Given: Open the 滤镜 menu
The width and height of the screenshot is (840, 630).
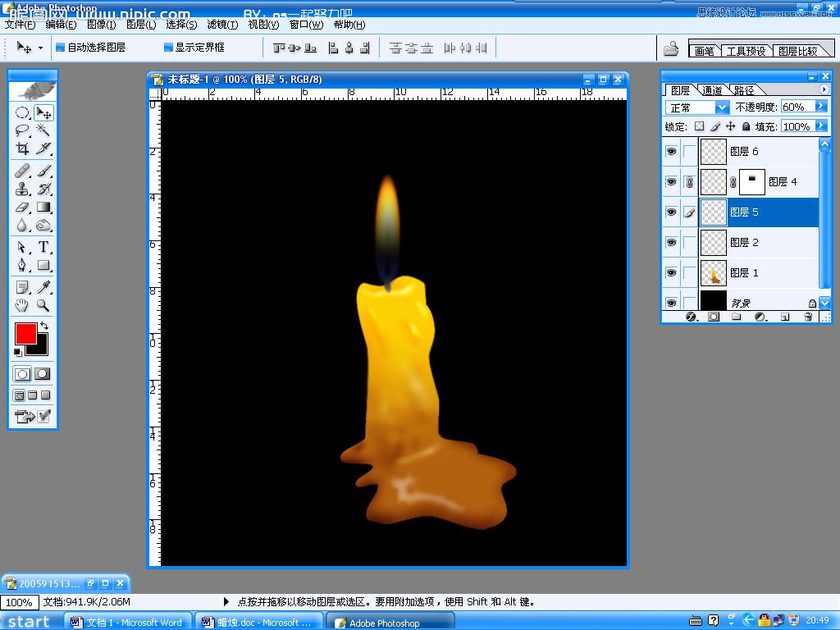Looking at the screenshot, I should 222,25.
